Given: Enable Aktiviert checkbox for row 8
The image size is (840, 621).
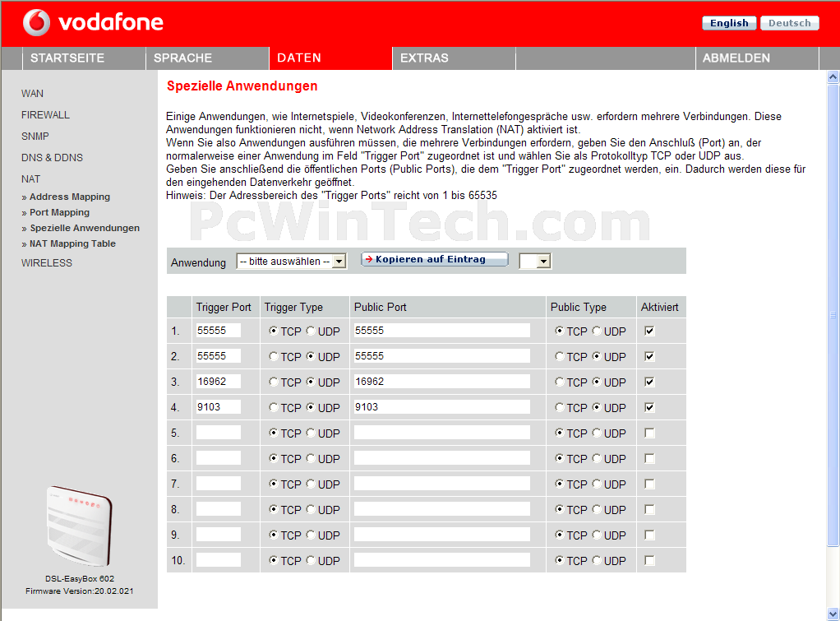Looking at the screenshot, I should tap(649, 509).
